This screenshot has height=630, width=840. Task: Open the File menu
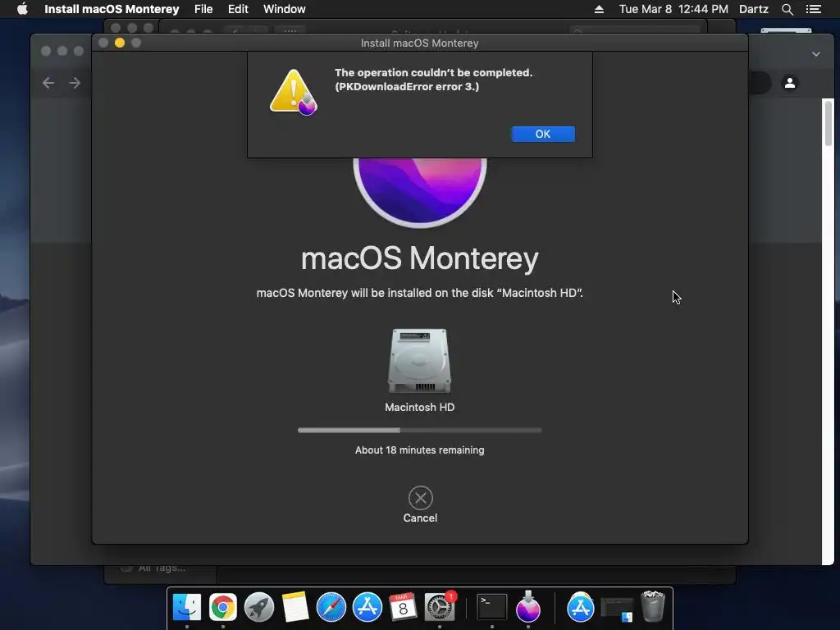(x=203, y=9)
